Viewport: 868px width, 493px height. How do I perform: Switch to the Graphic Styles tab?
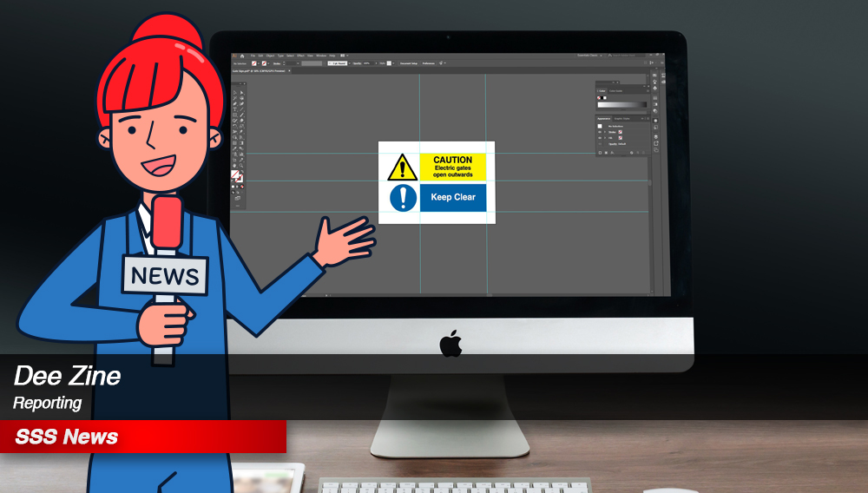point(621,118)
